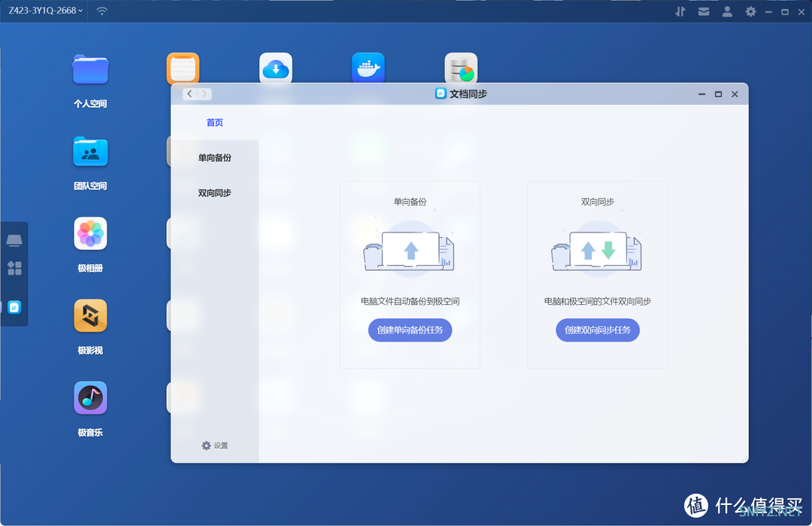Click the Wi-Fi connection status icon
Viewport: 812px width, 526px height.
click(x=102, y=11)
